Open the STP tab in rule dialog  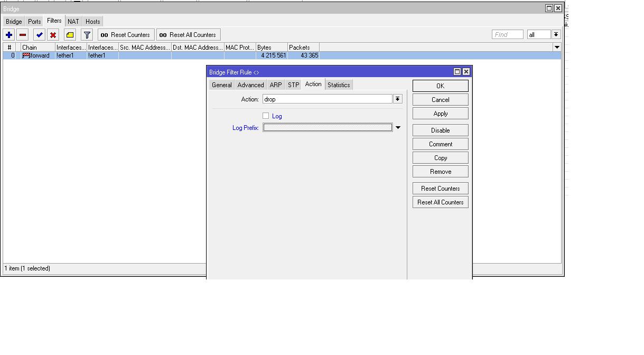294,85
